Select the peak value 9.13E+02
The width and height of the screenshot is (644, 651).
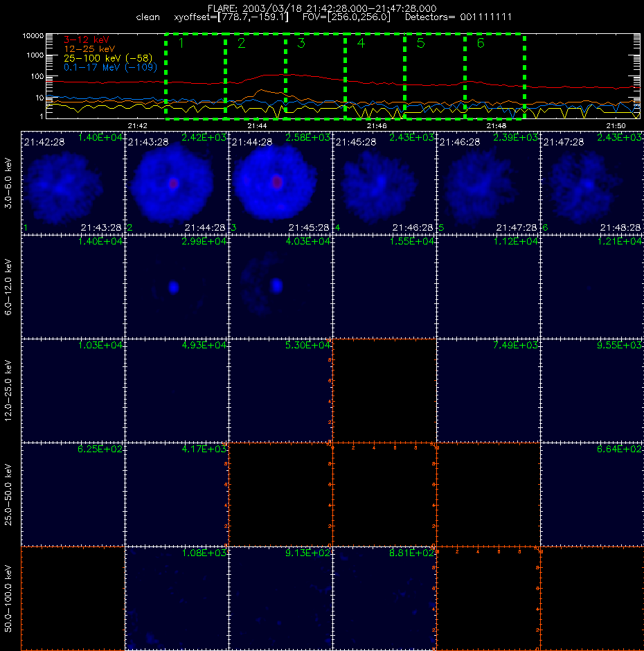[307, 553]
